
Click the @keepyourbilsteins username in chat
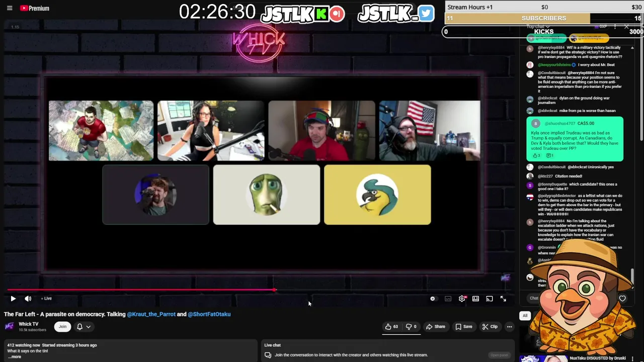[554, 65]
